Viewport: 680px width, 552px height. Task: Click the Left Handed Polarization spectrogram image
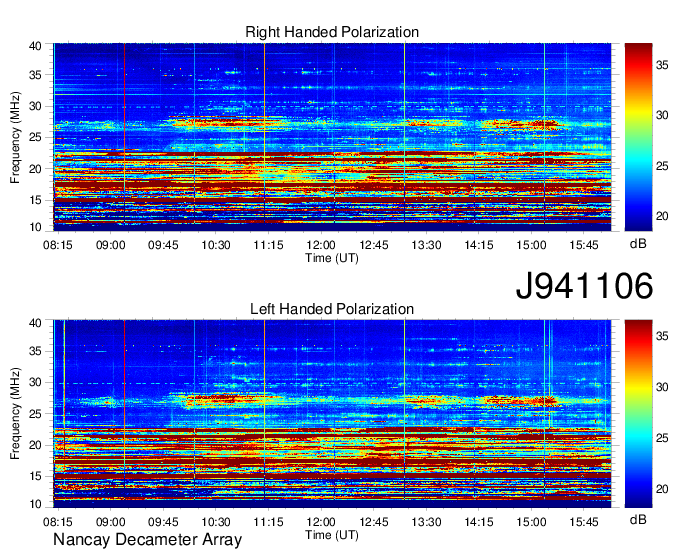(x=332, y=414)
